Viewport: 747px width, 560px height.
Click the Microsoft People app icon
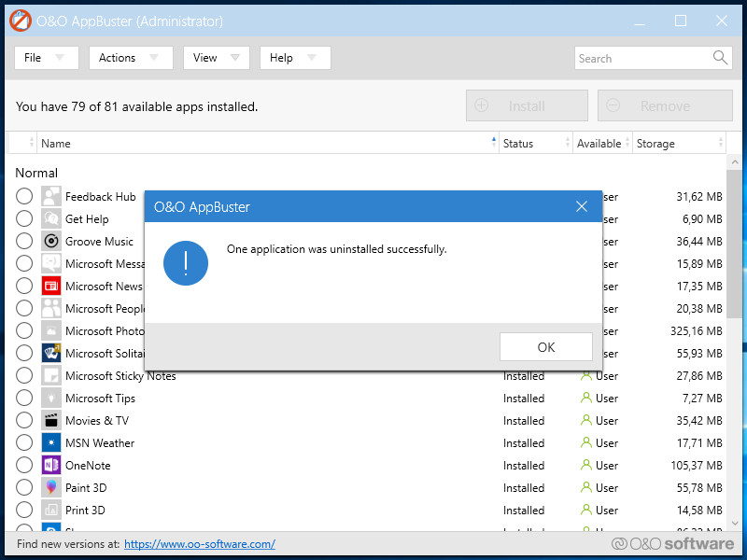[x=51, y=308]
